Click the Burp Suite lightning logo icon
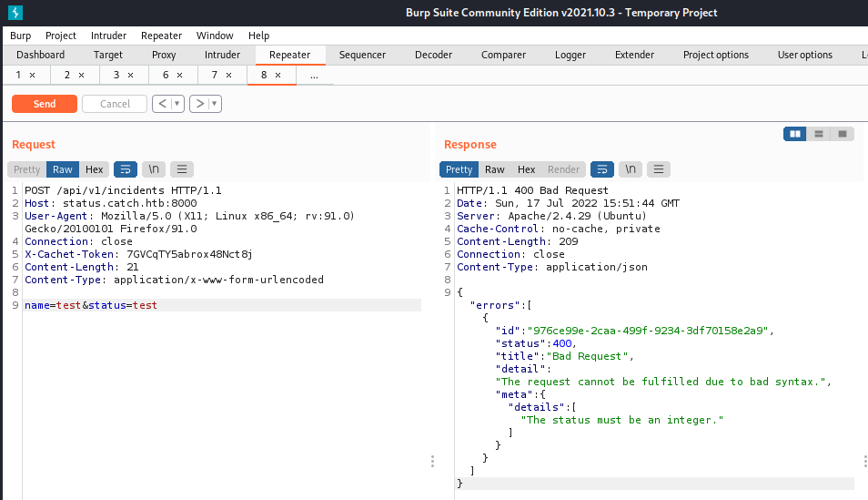 pyautogui.click(x=15, y=12)
